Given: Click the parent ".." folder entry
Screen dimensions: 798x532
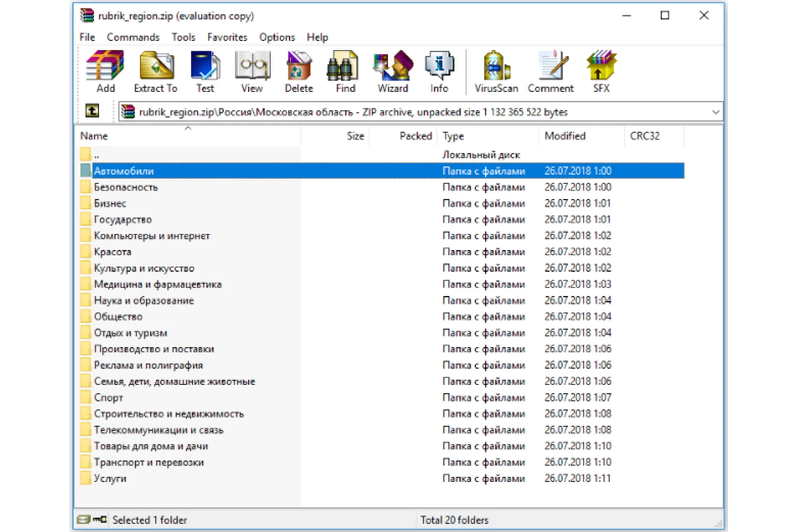Looking at the screenshot, I should (x=96, y=155).
